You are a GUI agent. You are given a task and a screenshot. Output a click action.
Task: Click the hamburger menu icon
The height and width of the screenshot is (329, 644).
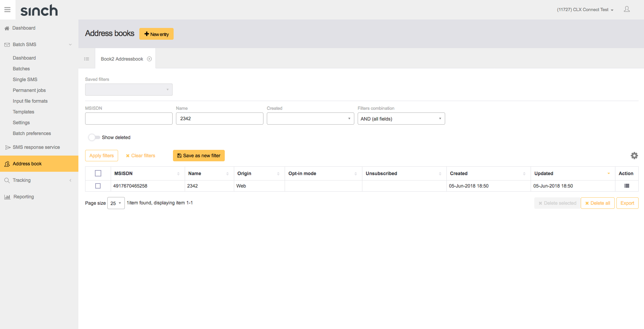click(7, 10)
